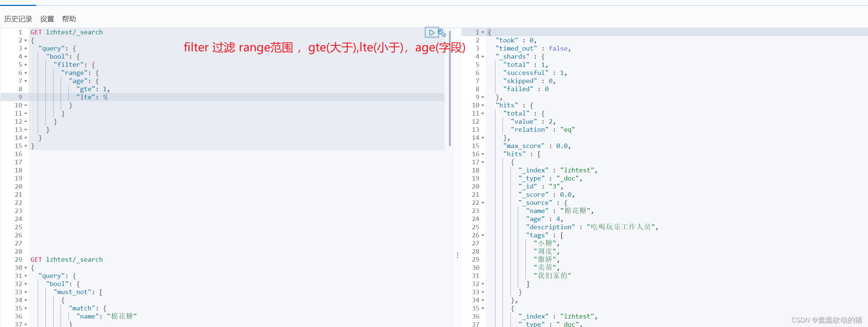Screen dimensions: 868x327
Task: Click the "successful" : 1 response line
Action: tap(535, 73)
